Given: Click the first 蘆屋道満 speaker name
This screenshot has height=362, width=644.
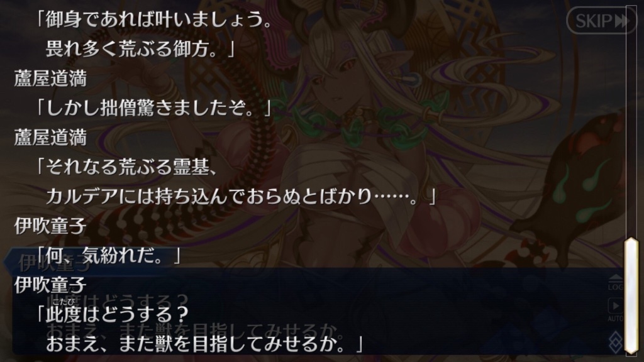Looking at the screenshot, I should click(x=50, y=79).
